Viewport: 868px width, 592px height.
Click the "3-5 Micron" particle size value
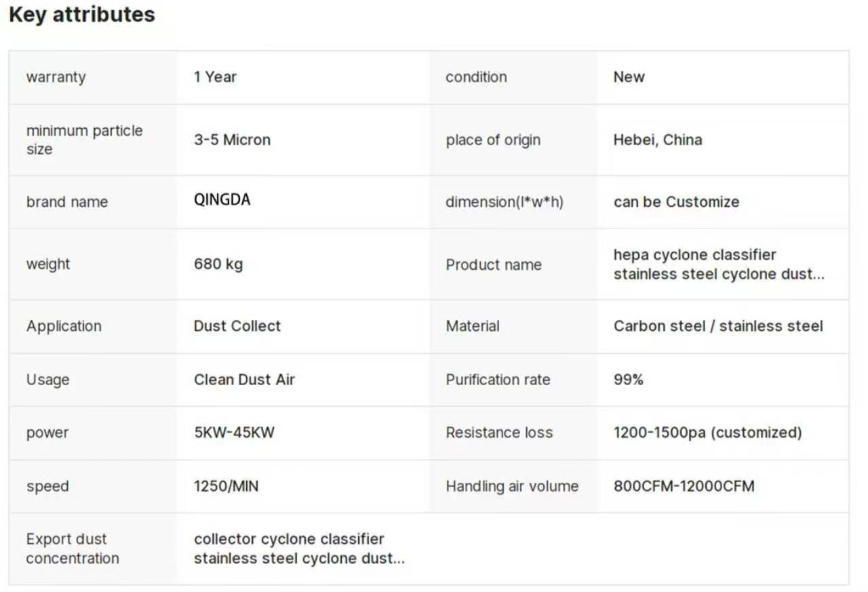point(232,140)
